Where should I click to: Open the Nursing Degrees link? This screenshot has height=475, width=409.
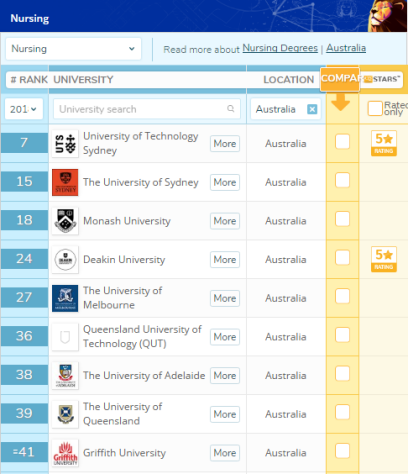[280, 48]
